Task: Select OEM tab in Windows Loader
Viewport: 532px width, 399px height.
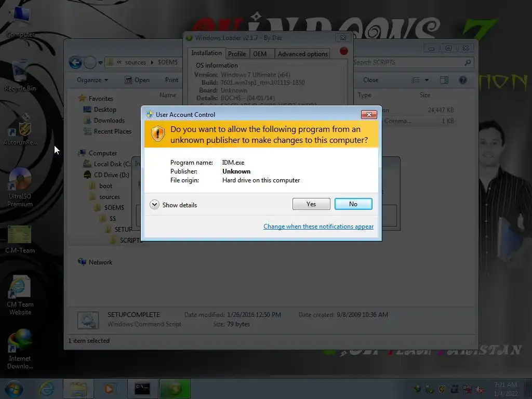Action: pyautogui.click(x=260, y=54)
